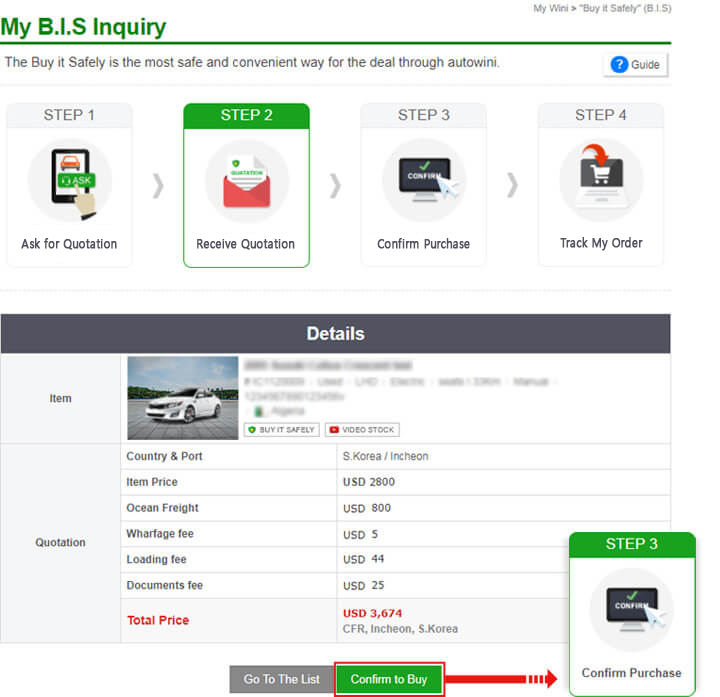Click the white car thumbnail image

tap(182, 398)
